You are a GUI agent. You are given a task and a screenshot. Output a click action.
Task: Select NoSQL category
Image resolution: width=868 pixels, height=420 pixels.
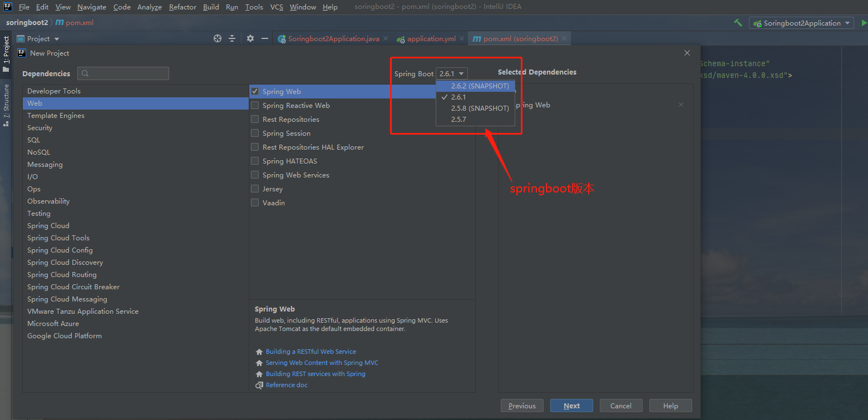(136, 152)
